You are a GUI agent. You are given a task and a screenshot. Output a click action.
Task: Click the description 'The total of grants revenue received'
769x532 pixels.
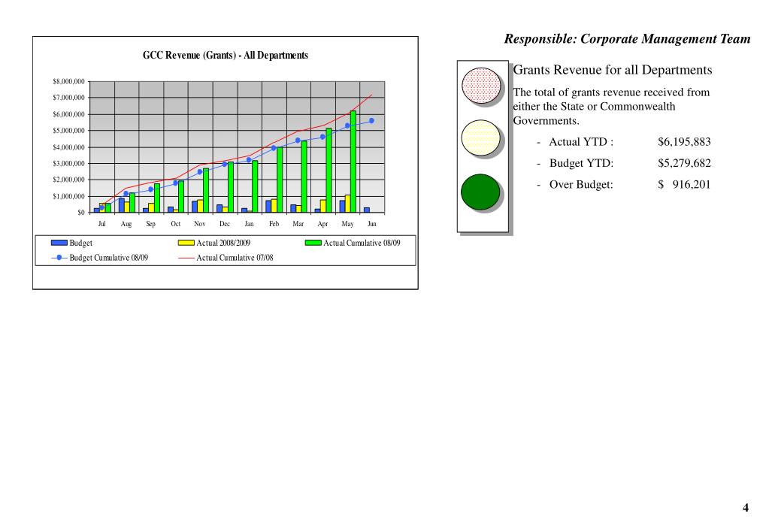point(611,92)
